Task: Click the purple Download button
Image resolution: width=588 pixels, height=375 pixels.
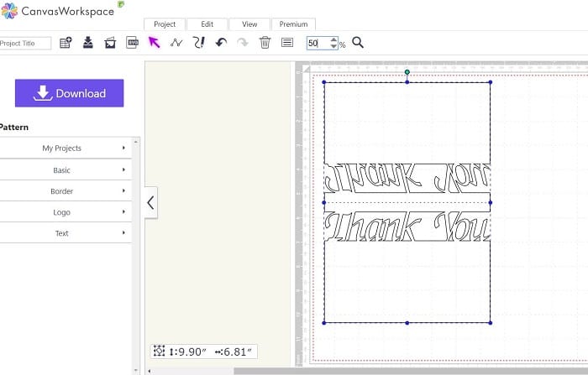Action: click(70, 93)
